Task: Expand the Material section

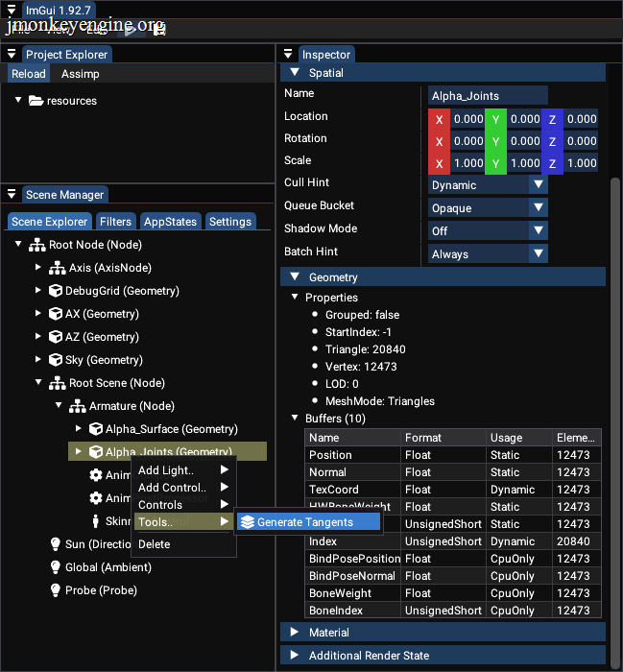Action: point(443,632)
